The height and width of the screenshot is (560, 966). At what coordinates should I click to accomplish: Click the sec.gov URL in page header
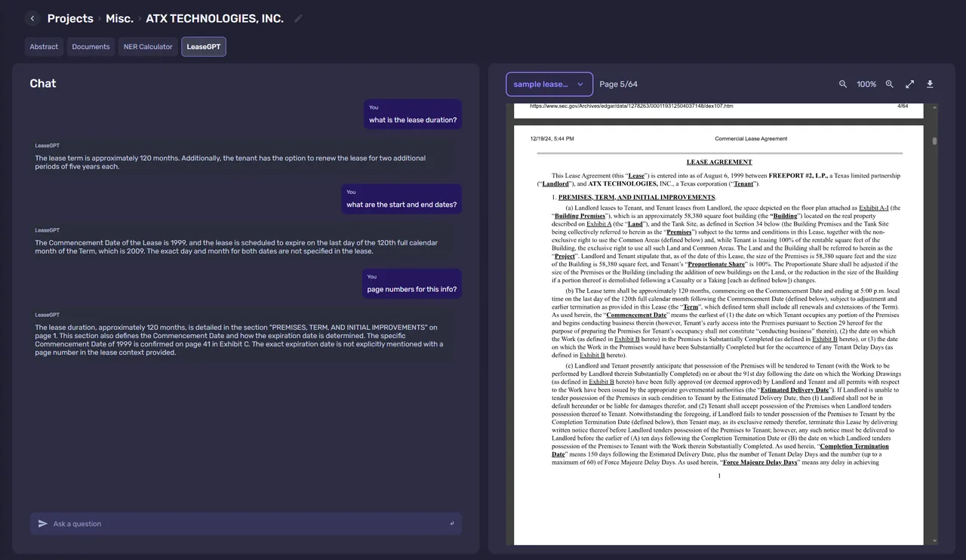pyautogui.click(x=631, y=106)
